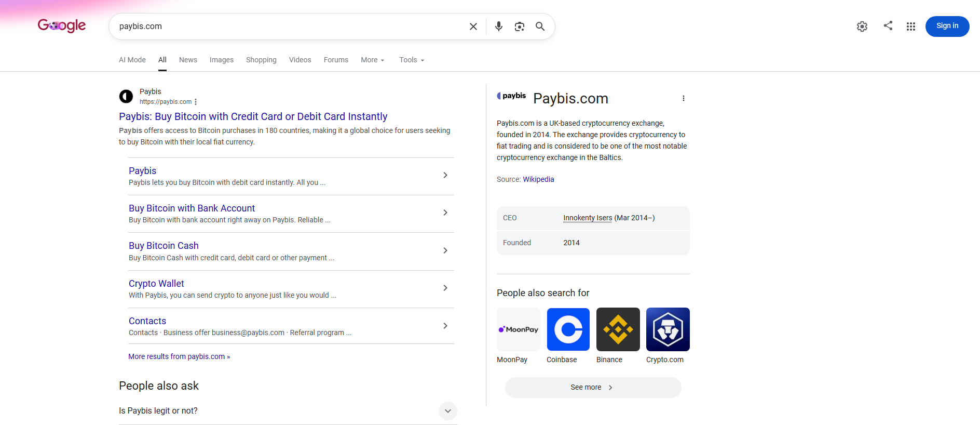Image resolution: width=980 pixels, height=425 pixels.
Task: Open the More dropdown menu
Action: [373, 60]
